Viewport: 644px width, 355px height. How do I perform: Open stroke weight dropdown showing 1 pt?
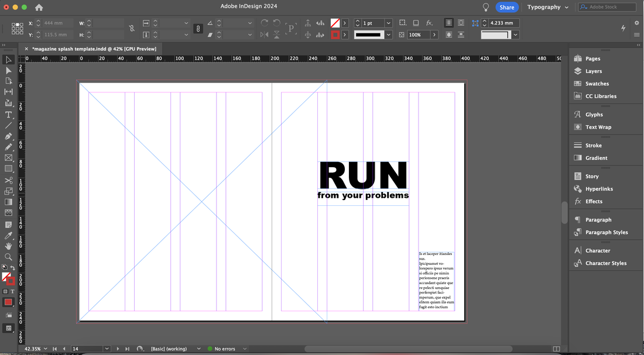(x=389, y=23)
